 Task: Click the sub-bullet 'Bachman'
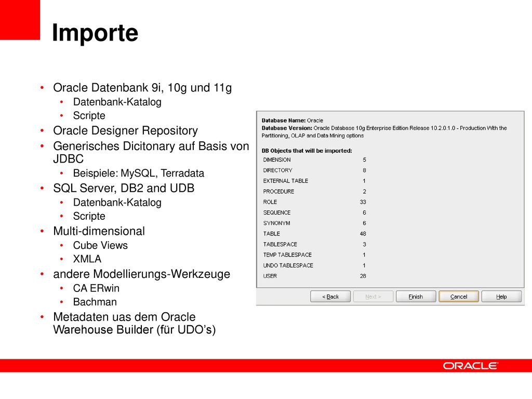[x=95, y=302]
